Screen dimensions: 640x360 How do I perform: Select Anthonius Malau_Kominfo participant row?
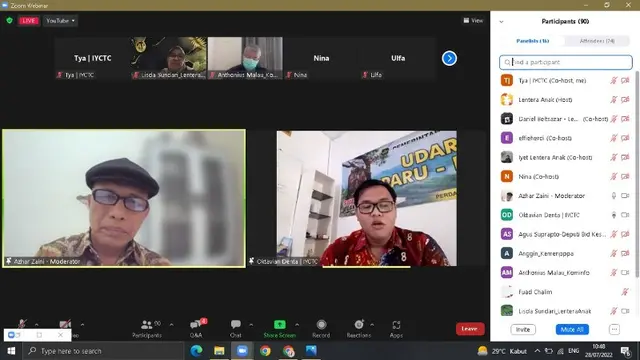click(566, 272)
